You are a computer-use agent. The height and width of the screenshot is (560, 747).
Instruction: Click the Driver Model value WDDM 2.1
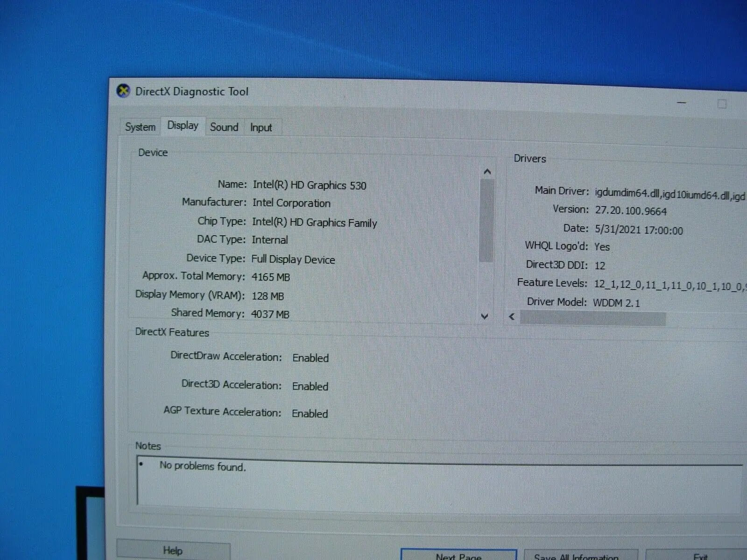616,303
